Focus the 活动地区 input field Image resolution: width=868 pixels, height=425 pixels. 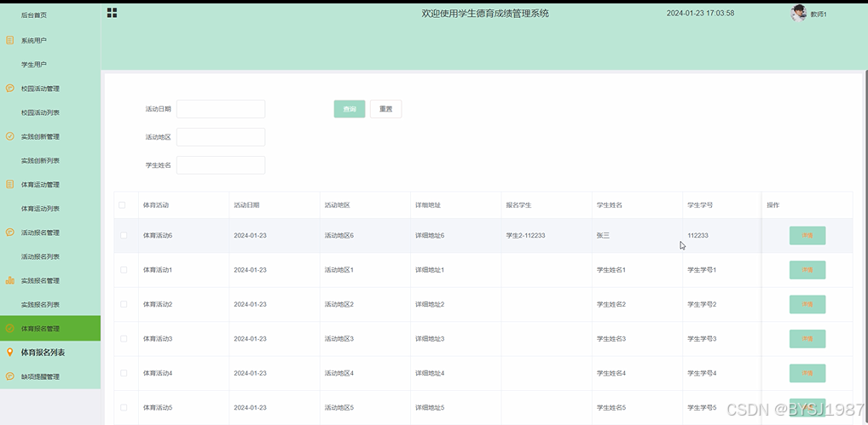tap(220, 137)
